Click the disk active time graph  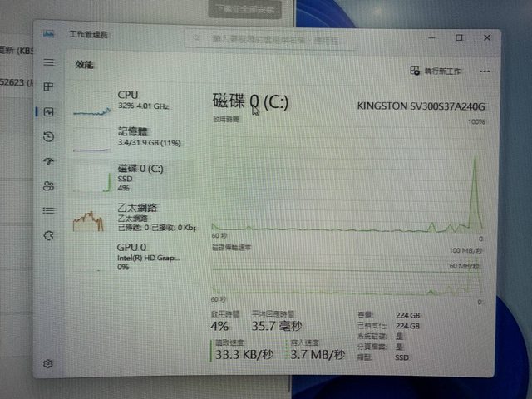pos(347,177)
